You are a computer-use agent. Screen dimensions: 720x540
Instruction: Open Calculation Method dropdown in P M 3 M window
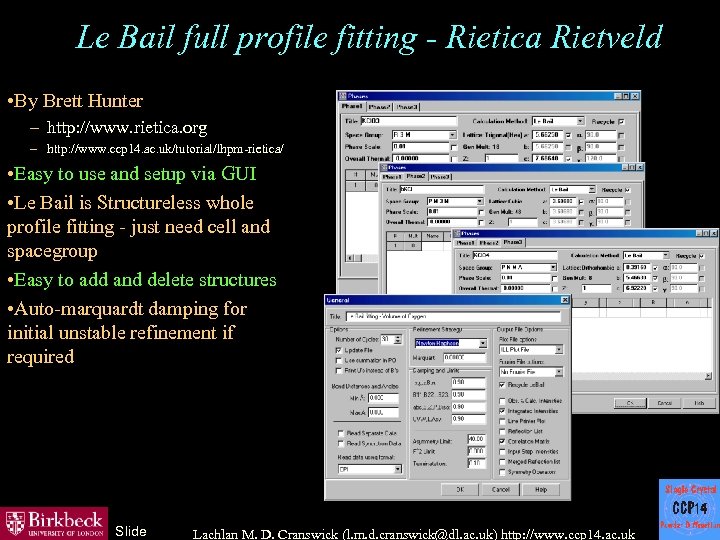[591, 190]
